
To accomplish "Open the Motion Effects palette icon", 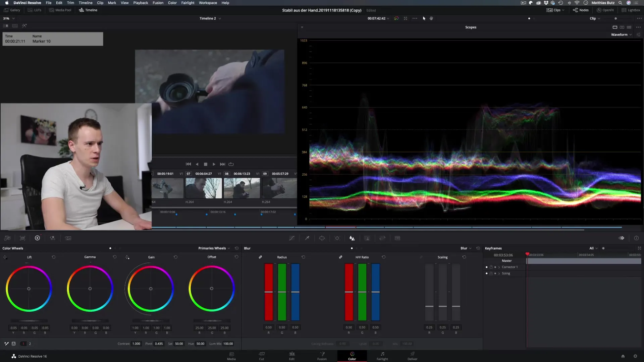I will point(68,238).
